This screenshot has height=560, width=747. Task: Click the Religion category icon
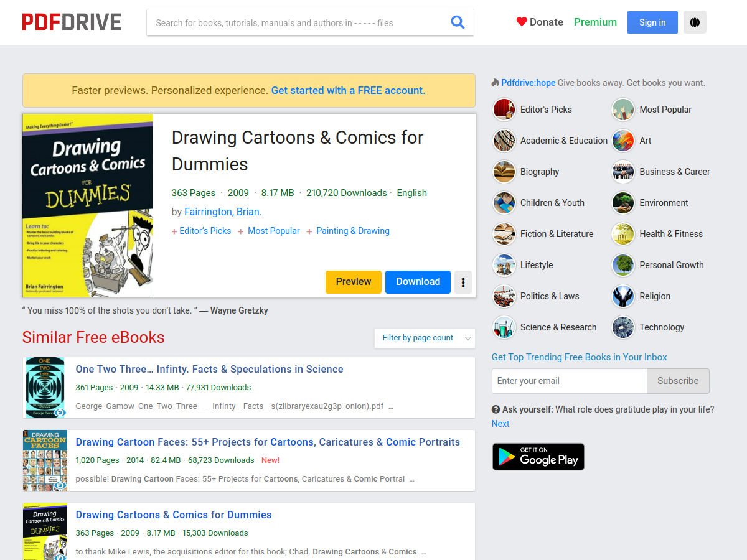(x=622, y=296)
